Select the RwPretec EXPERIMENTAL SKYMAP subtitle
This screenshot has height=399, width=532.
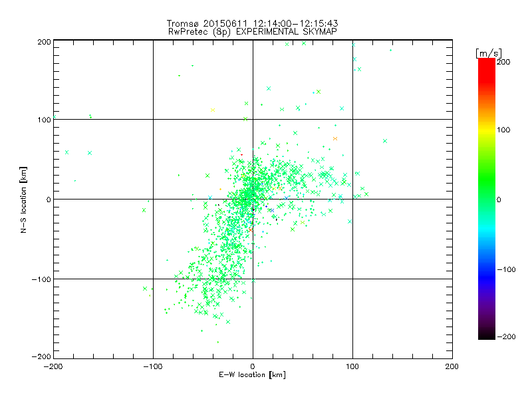click(252, 31)
